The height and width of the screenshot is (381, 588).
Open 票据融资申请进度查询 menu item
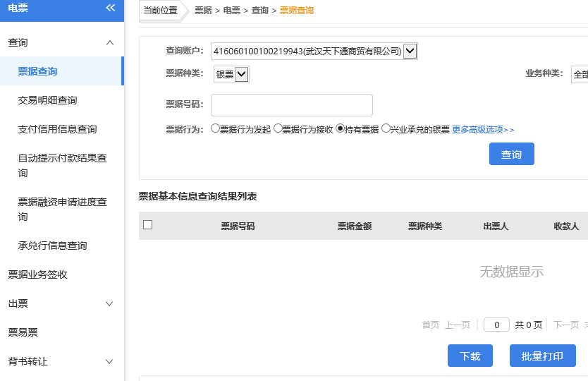point(62,209)
